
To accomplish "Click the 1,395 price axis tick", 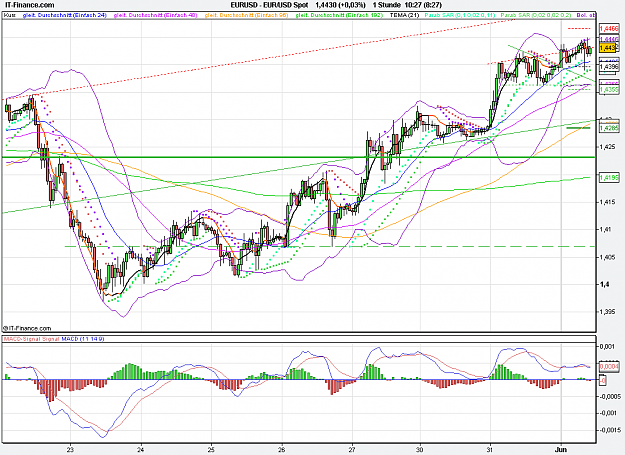I will click(607, 312).
